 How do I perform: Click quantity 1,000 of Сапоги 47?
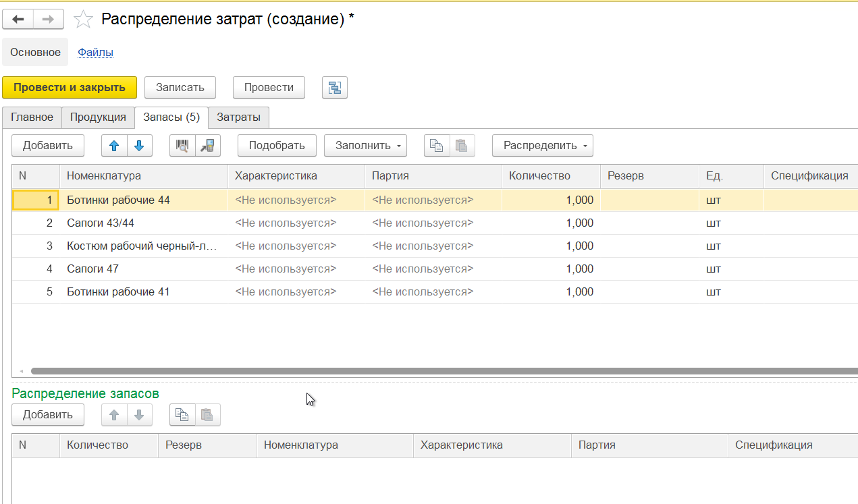pos(551,269)
